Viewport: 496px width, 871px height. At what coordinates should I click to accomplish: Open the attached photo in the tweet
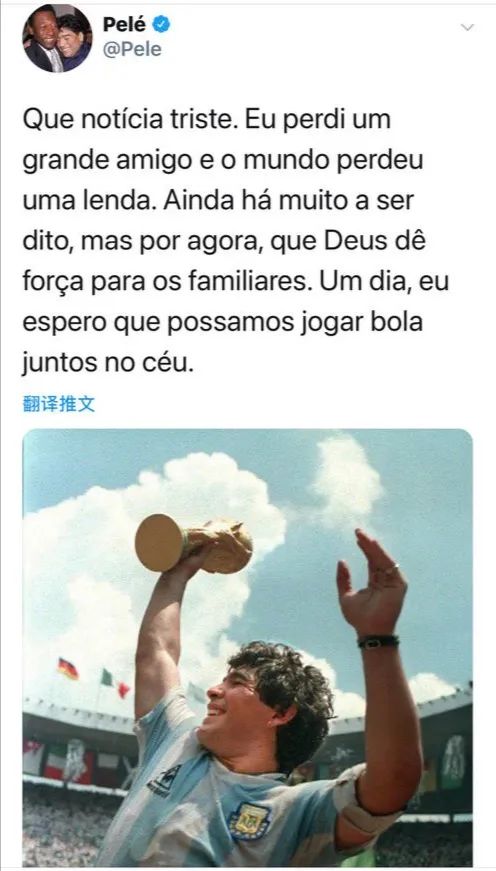[248, 647]
